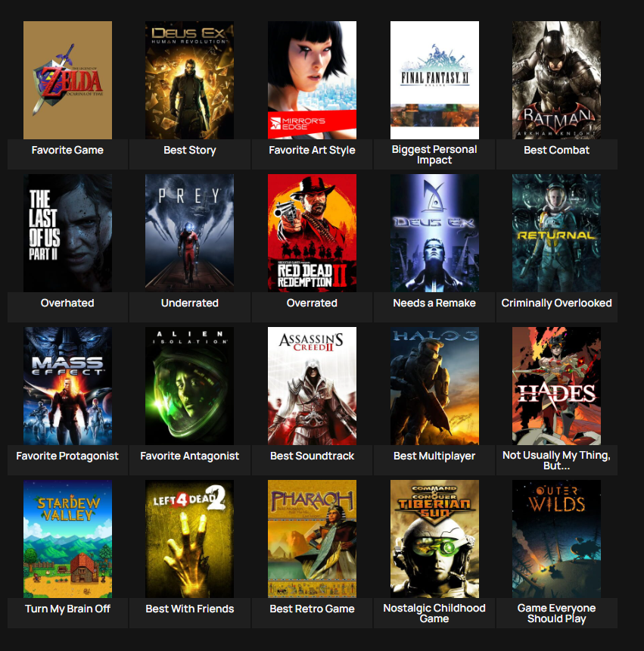Click the Zelda Ocarina of Time cover
644x651 pixels.
tap(67, 80)
